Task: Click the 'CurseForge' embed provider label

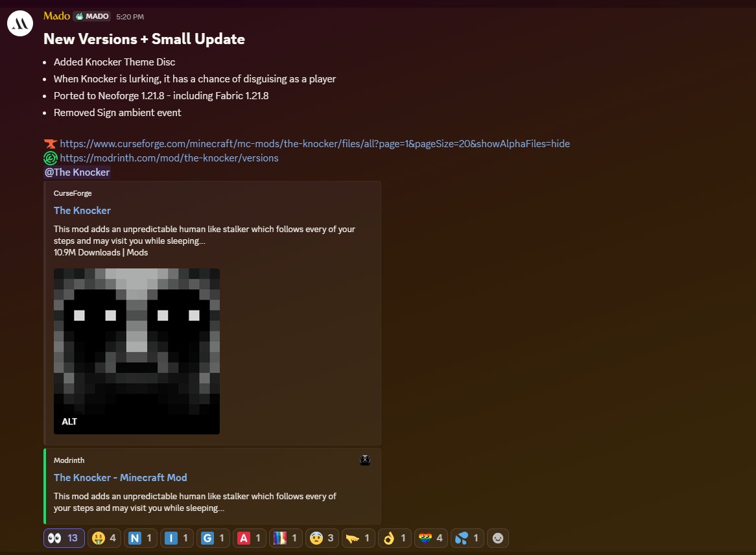Action: (x=73, y=193)
